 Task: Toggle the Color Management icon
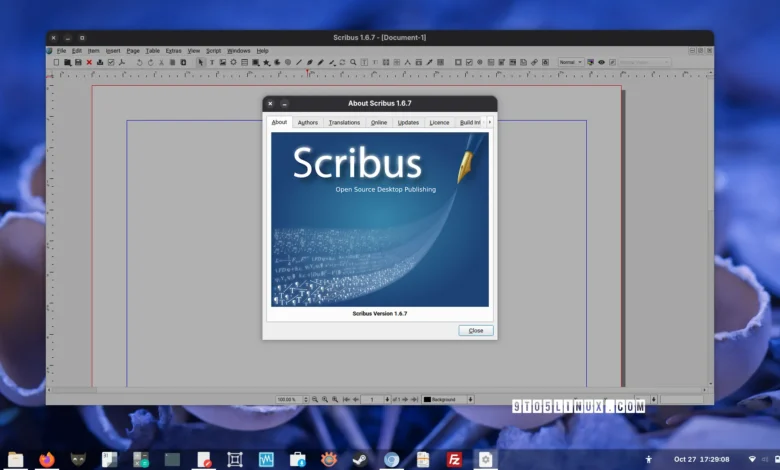coord(590,62)
